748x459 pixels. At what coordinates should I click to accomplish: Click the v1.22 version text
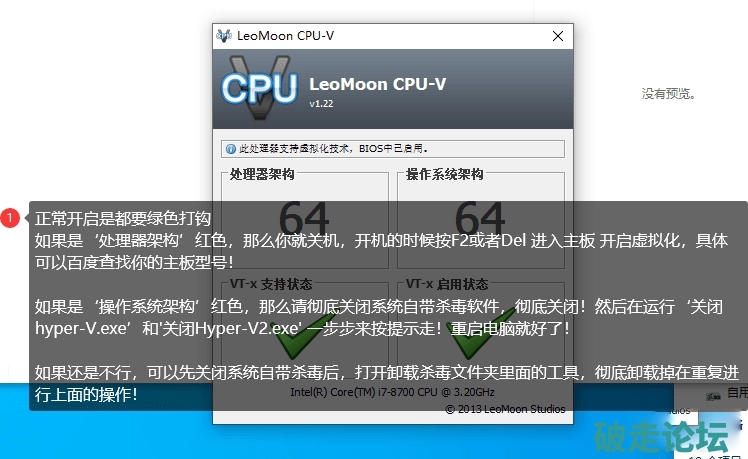(321, 104)
